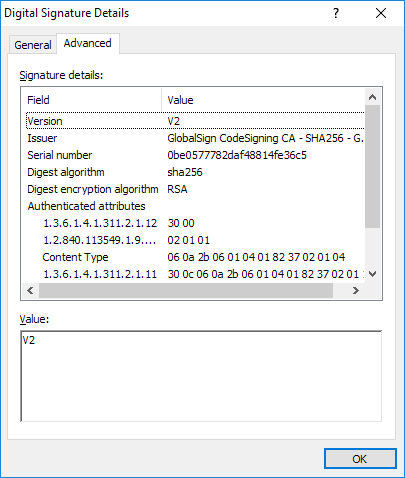Click the horizontal scroll right arrow
This screenshot has height=478, width=405.
click(356, 291)
